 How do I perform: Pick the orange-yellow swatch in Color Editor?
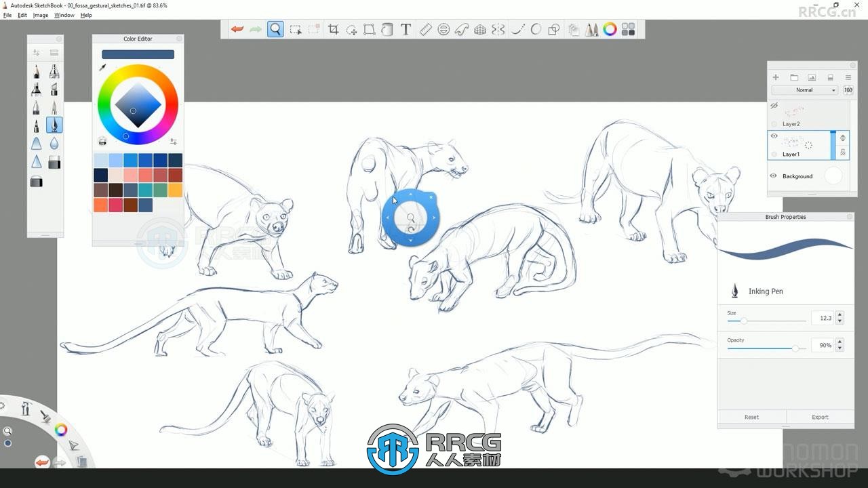pyautogui.click(x=175, y=190)
